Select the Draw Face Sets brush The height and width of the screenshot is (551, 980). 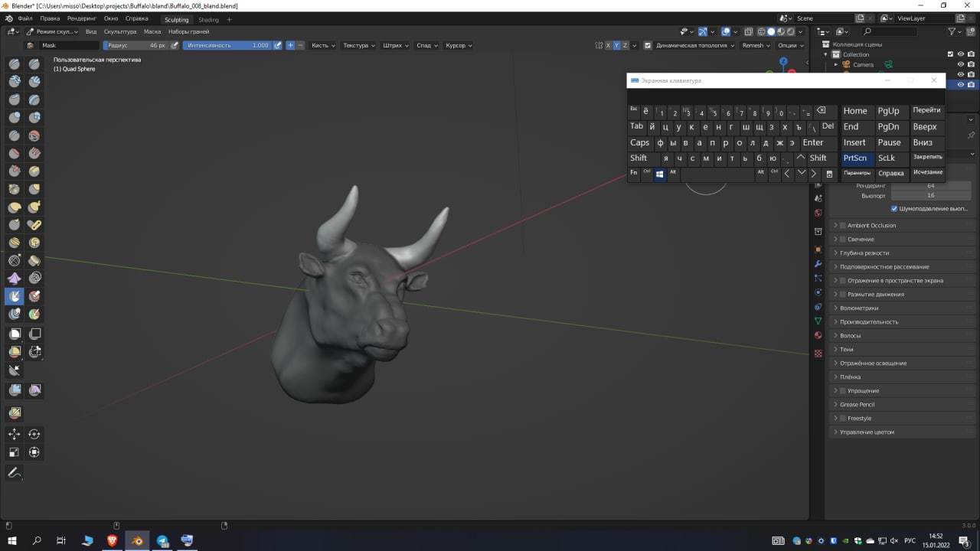[34, 296]
